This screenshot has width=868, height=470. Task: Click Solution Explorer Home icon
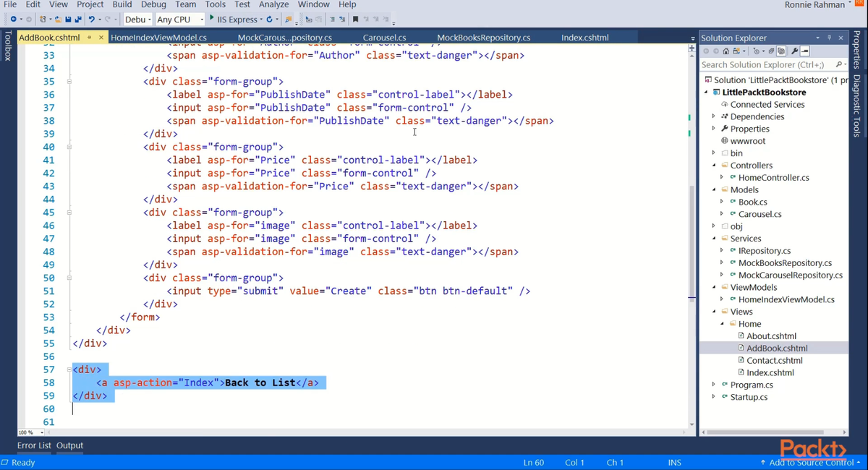[x=726, y=51]
